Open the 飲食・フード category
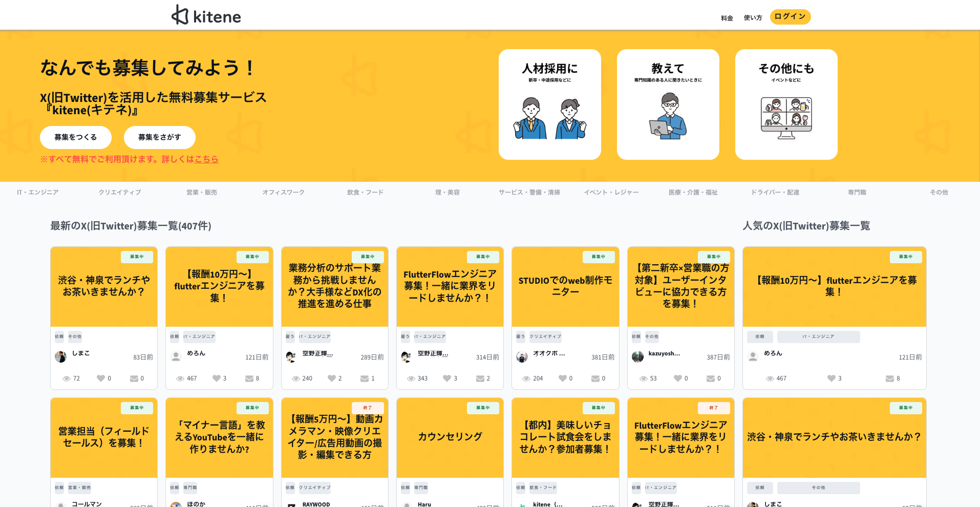 click(x=366, y=193)
